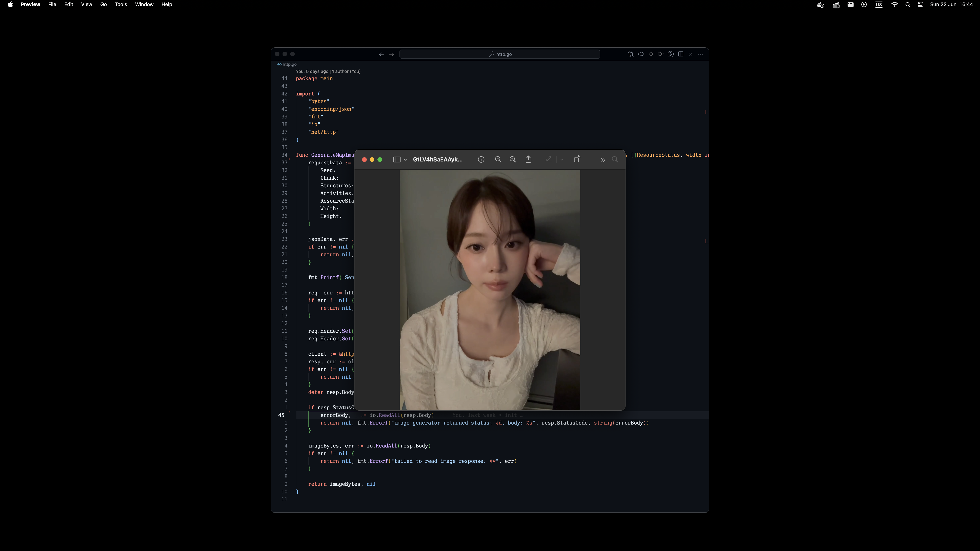980x551 pixels.
Task: Open the Go menu
Action: click(104, 5)
